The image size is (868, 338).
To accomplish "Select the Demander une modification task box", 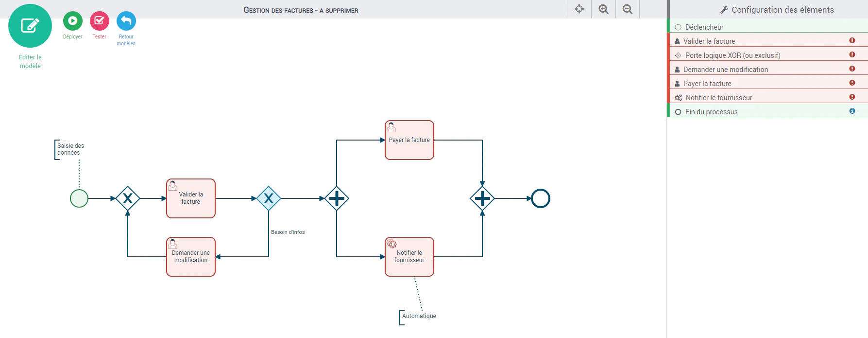I will pos(191,257).
